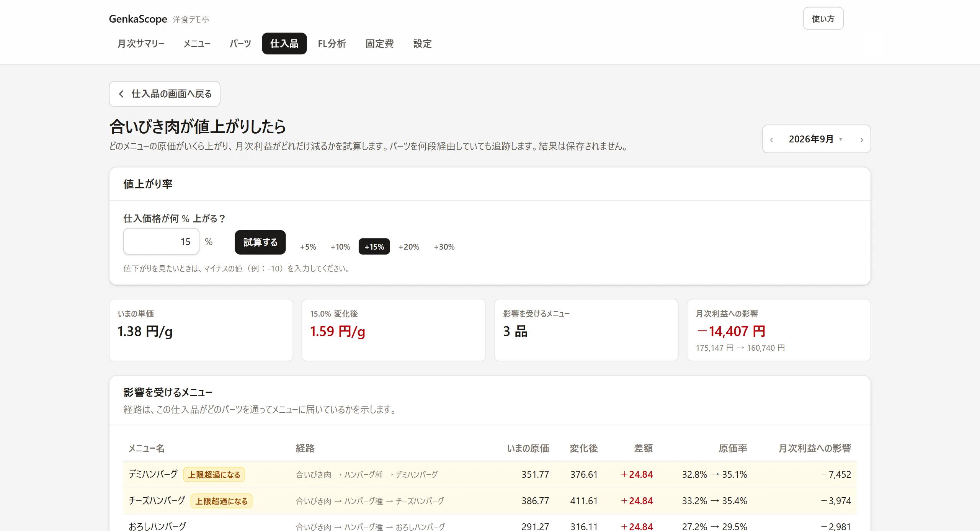This screenshot has height=531, width=980.
Task: Open the 使い方 help button
Action: [823, 19]
